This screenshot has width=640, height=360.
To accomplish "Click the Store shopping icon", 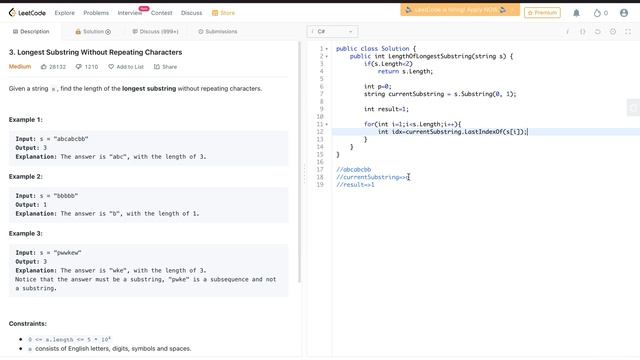I will [215, 13].
